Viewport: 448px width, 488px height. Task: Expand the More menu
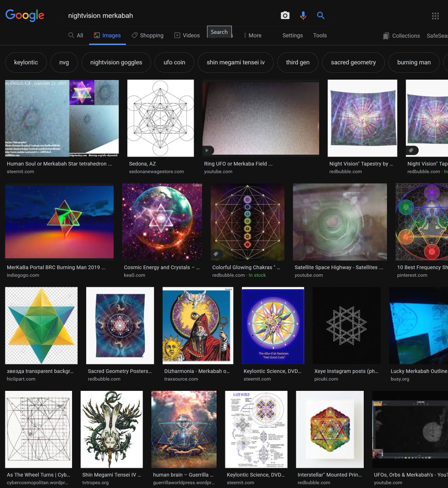coord(252,35)
